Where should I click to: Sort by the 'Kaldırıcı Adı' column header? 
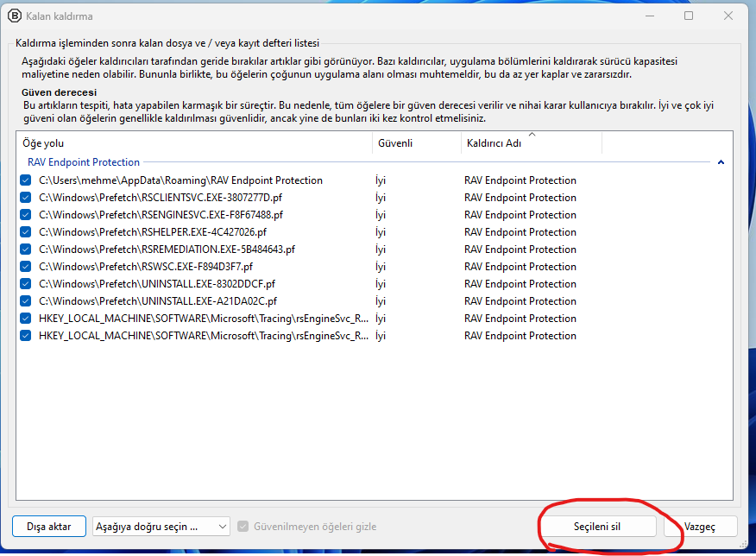tap(532, 143)
